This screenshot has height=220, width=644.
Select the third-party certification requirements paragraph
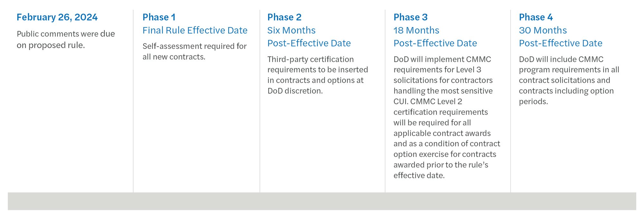(317, 75)
